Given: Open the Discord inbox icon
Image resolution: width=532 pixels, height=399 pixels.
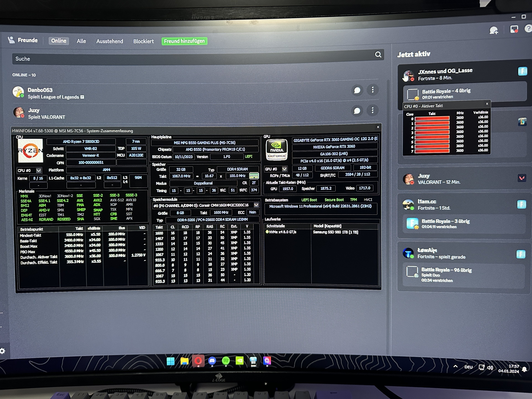Looking at the screenshot, I should click(514, 29).
